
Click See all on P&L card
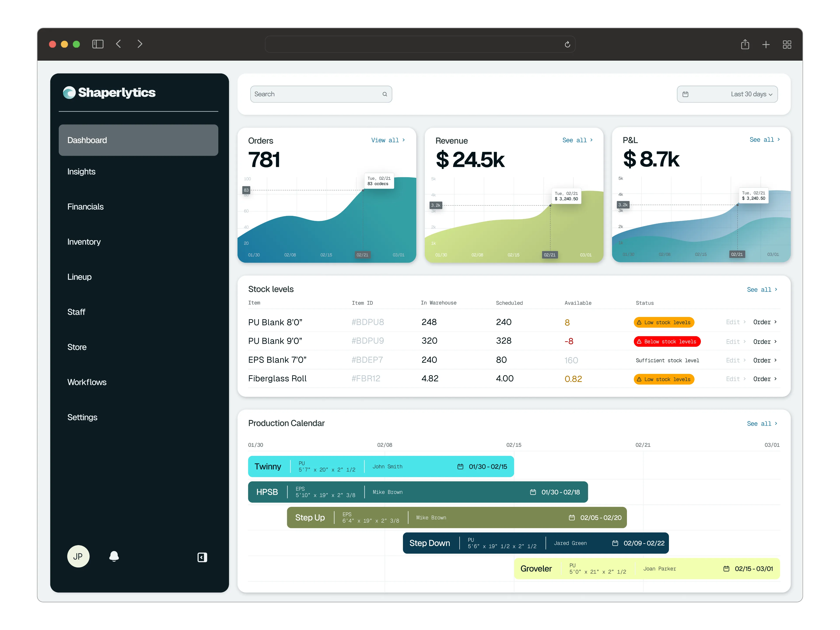[765, 140]
